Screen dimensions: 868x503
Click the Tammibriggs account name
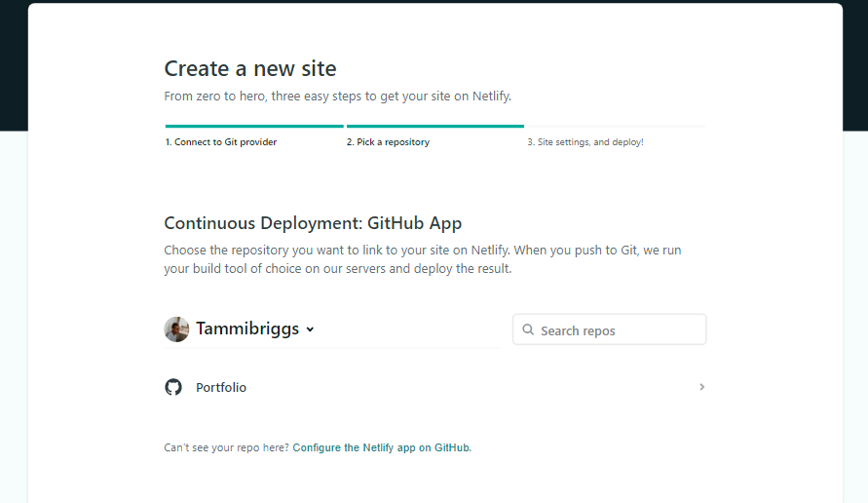coord(247,329)
